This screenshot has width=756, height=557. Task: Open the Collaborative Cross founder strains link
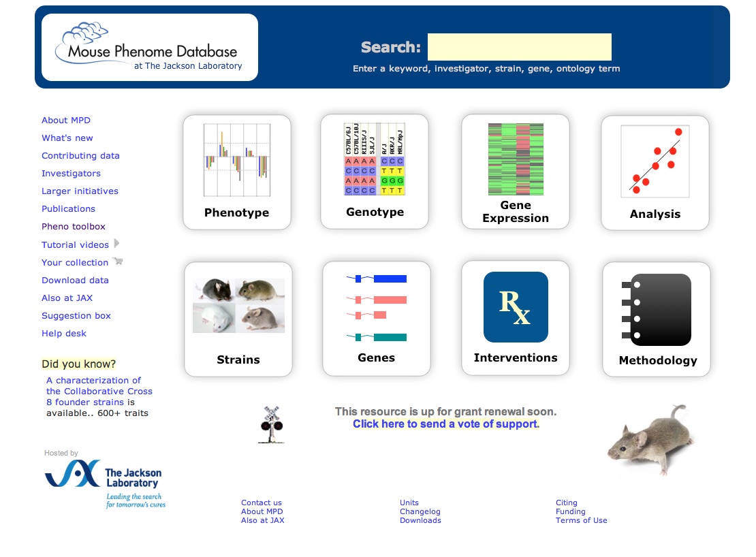click(x=99, y=392)
